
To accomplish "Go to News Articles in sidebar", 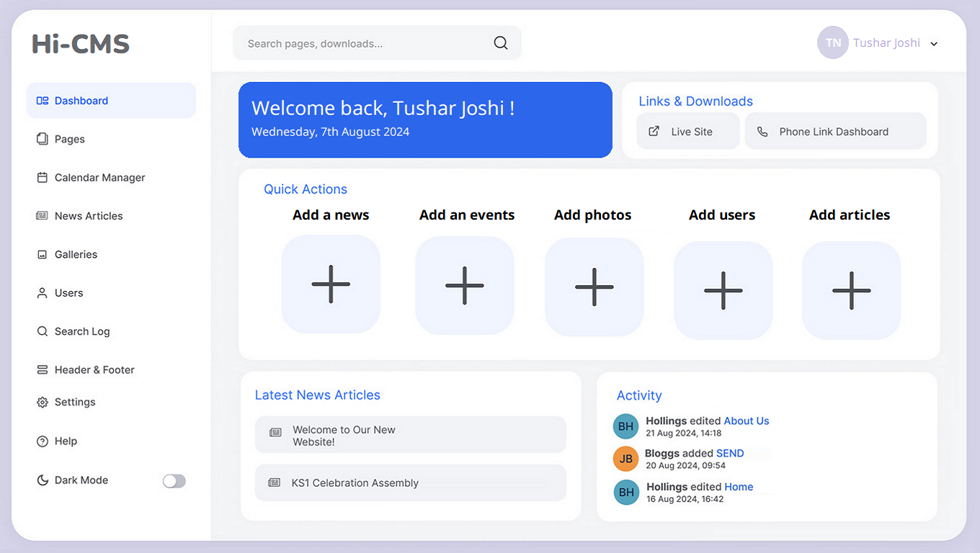I will [89, 216].
